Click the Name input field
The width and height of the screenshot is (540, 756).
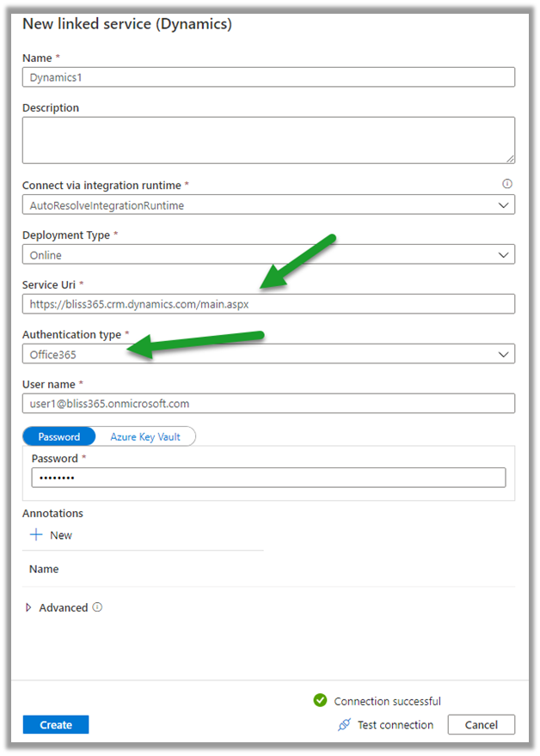[x=268, y=77]
